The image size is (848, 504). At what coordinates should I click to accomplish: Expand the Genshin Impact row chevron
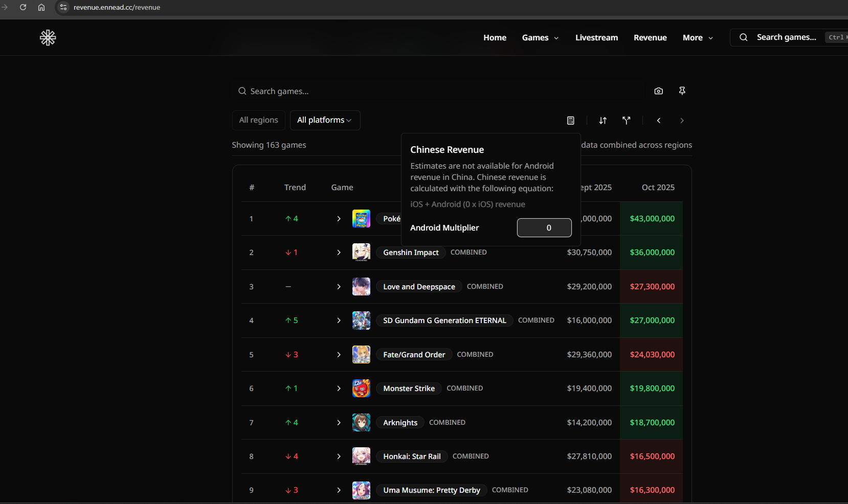(339, 253)
